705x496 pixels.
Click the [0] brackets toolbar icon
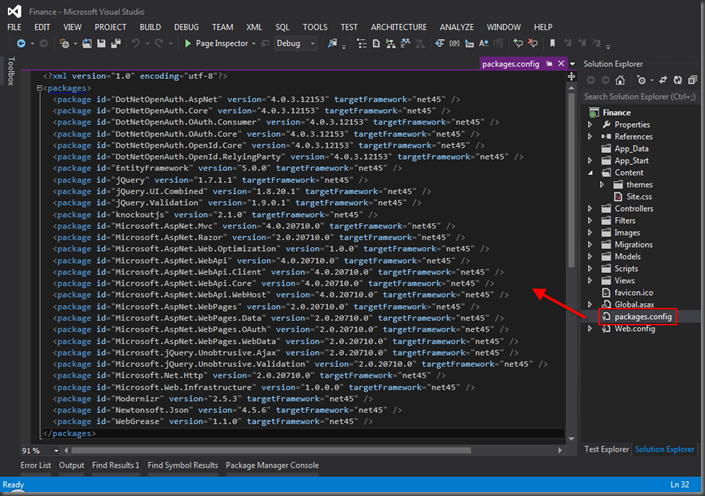455,44
